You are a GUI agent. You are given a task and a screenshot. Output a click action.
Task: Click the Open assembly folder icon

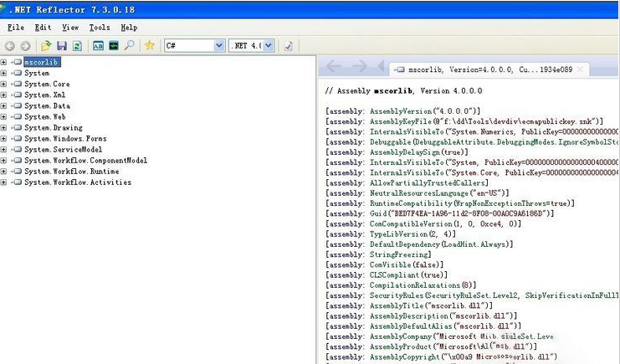(x=47, y=46)
